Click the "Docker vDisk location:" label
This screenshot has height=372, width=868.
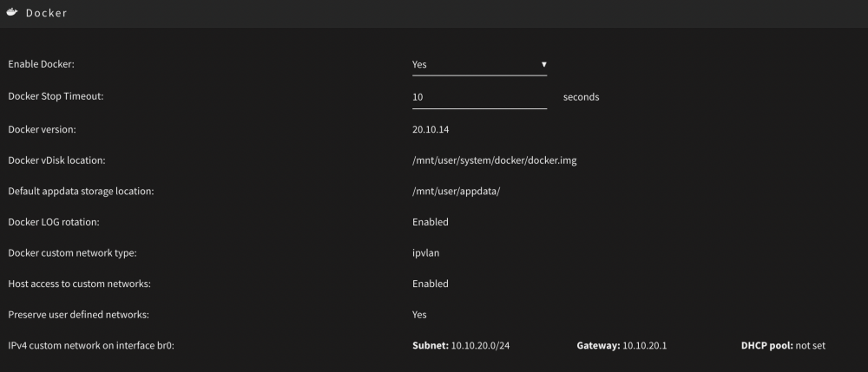point(56,160)
